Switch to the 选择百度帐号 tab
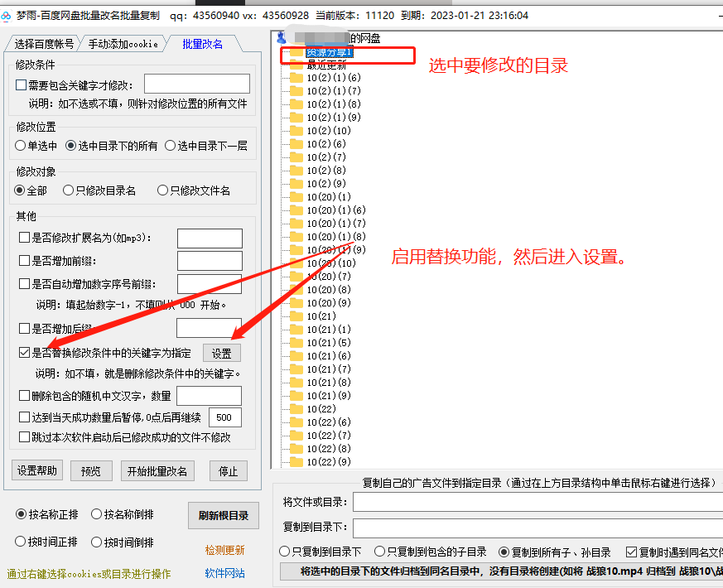 (x=45, y=46)
